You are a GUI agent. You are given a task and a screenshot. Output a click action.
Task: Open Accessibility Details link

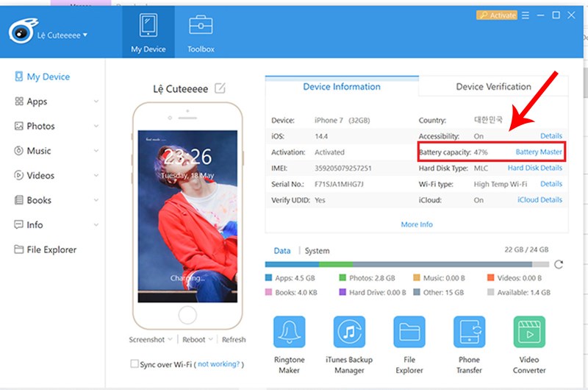pyautogui.click(x=551, y=136)
